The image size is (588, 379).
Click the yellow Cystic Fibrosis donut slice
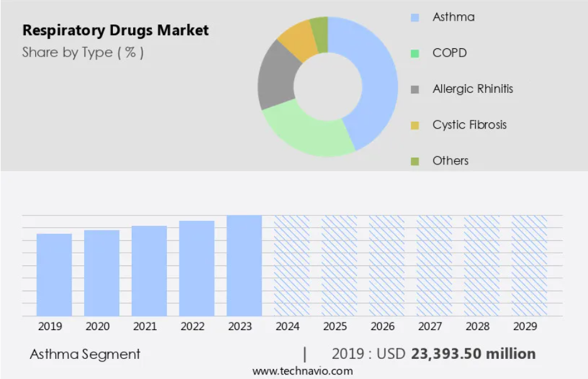pos(296,39)
